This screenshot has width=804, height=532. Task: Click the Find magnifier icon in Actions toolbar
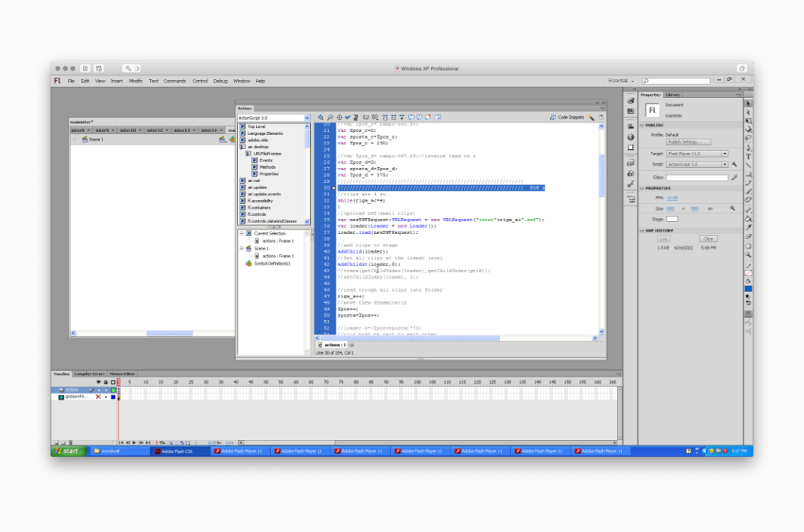[x=330, y=118]
